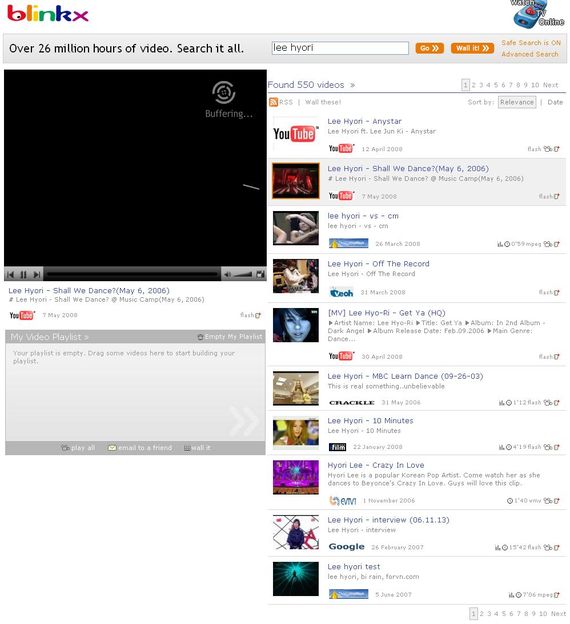
Task: Expand Found 550 videos arrow
Action: 352,85
